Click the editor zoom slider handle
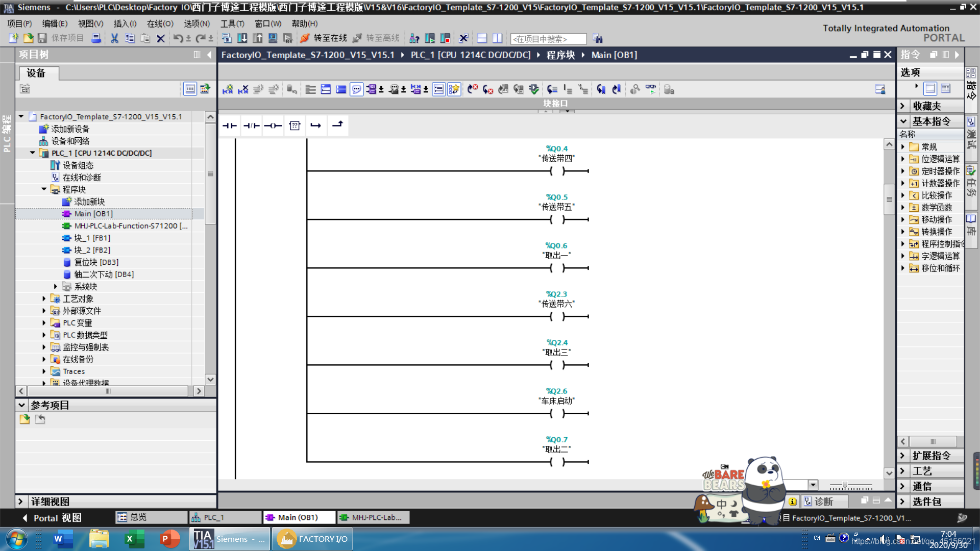 point(845,486)
